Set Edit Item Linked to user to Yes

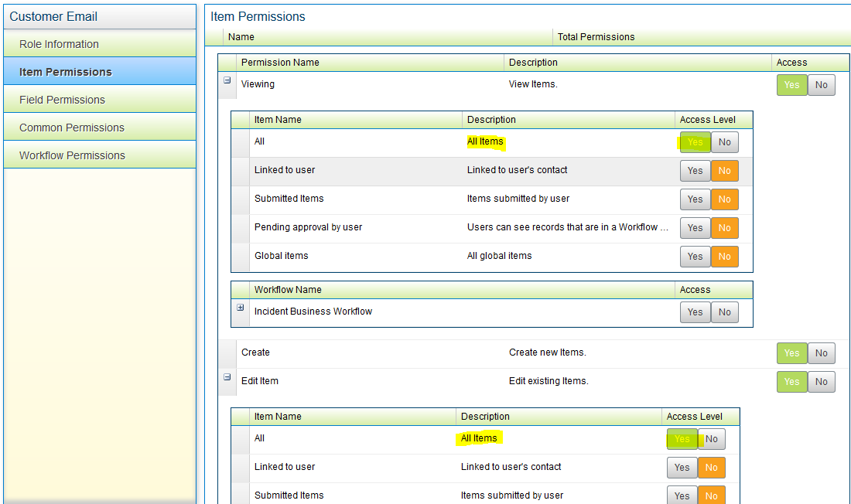point(682,468)
